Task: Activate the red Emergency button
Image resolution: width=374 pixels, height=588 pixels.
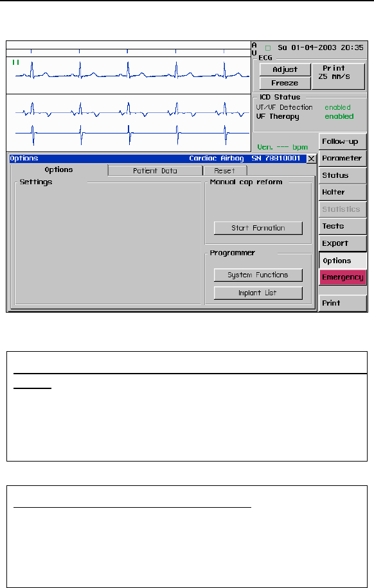Action: coord(343,277)
